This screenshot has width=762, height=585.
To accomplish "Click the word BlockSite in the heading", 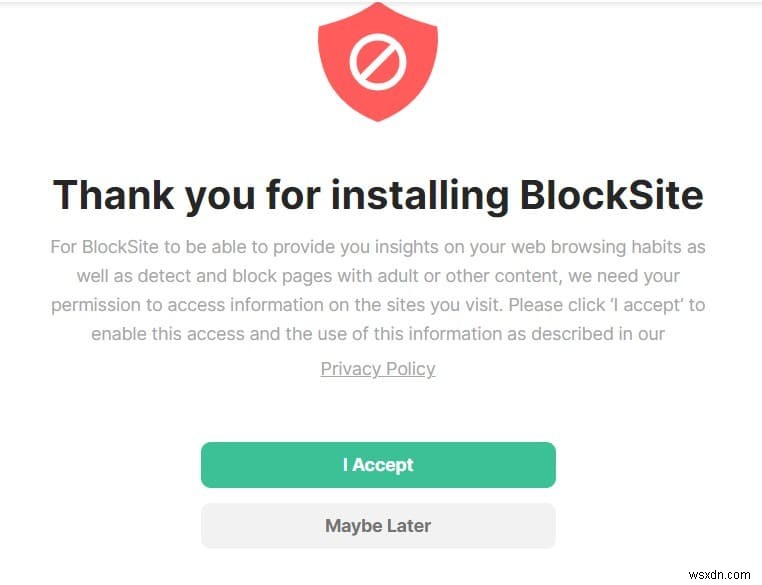I will [611, 194].
